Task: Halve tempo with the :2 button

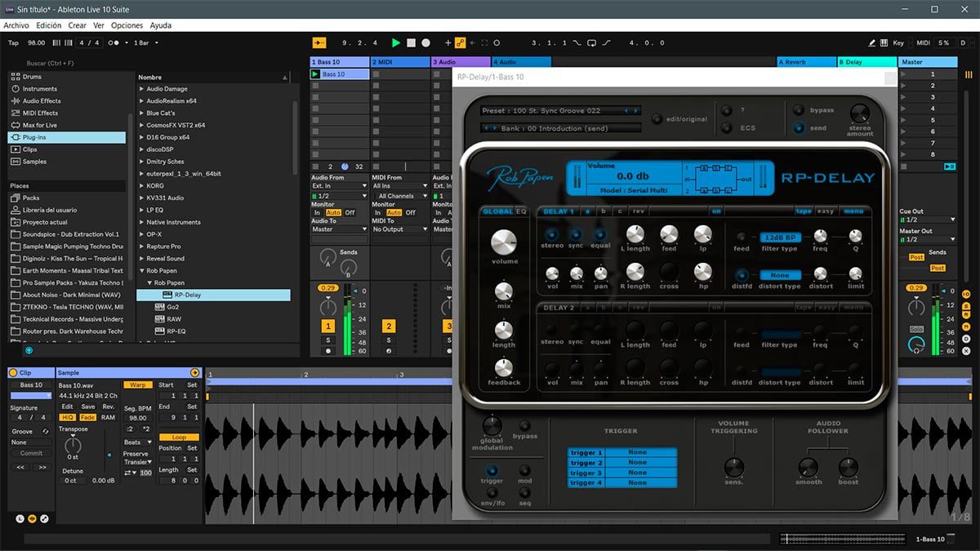Action: 130,428
